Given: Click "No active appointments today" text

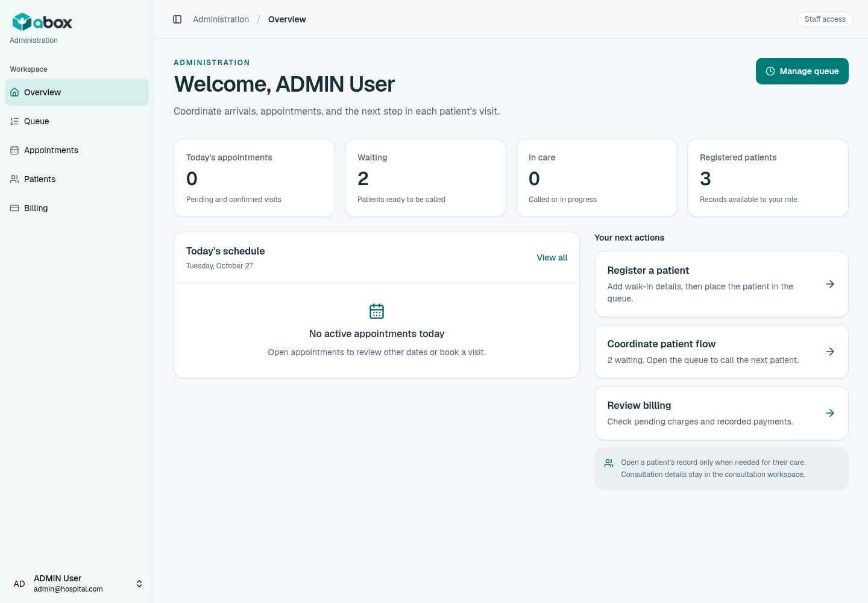Looking at the screenshot, I should click(377, 334).
